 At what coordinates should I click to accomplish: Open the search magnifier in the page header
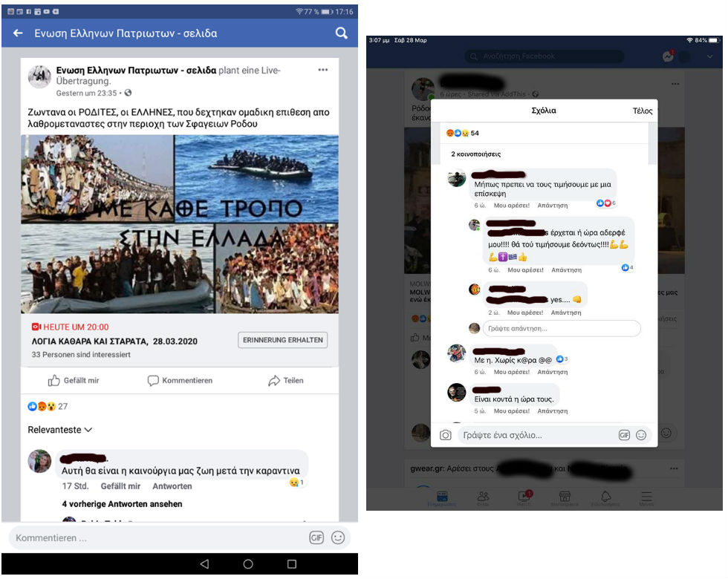[341, 33]
